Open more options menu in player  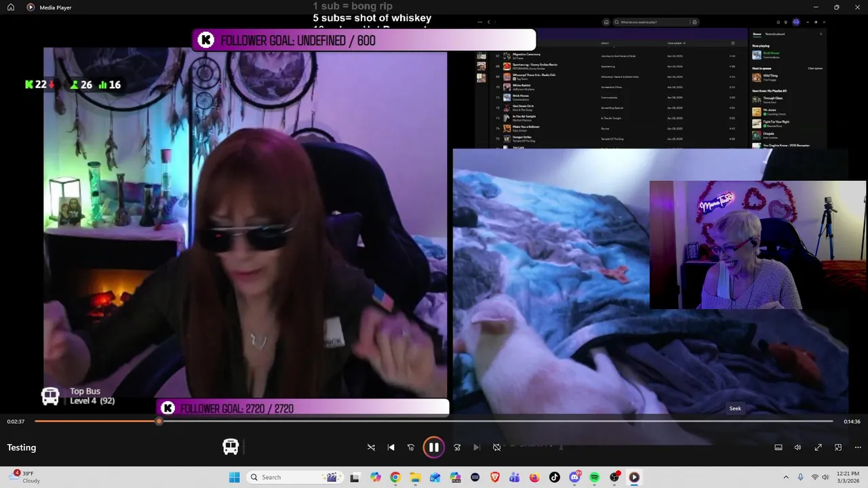[x=858, y=447]
